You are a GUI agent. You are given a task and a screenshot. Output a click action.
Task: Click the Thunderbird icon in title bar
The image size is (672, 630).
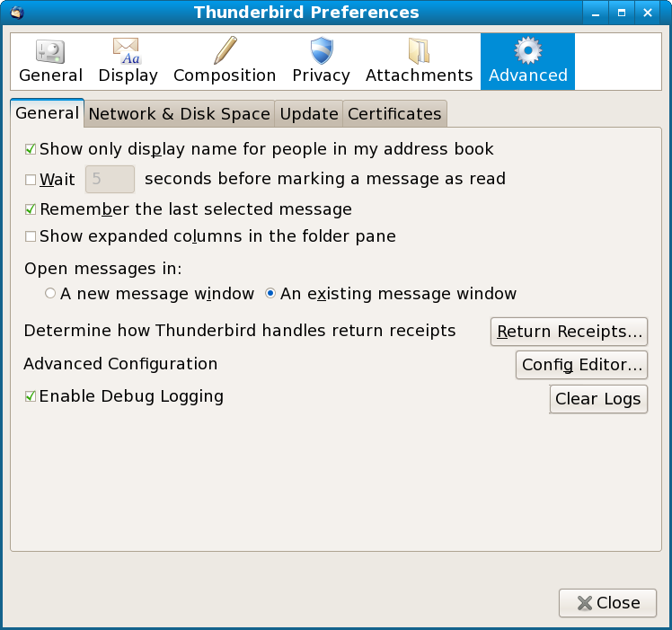pos(16,13)
